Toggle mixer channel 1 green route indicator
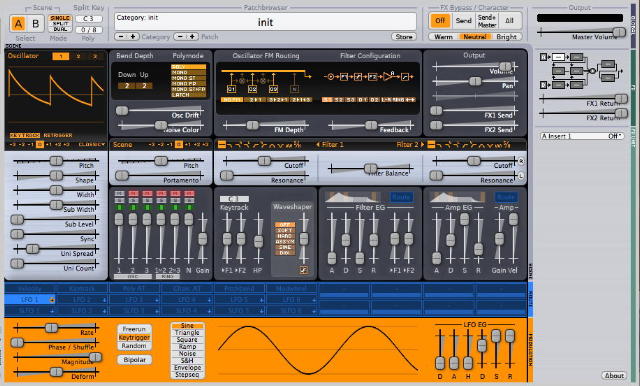 (x=119, y=208)
